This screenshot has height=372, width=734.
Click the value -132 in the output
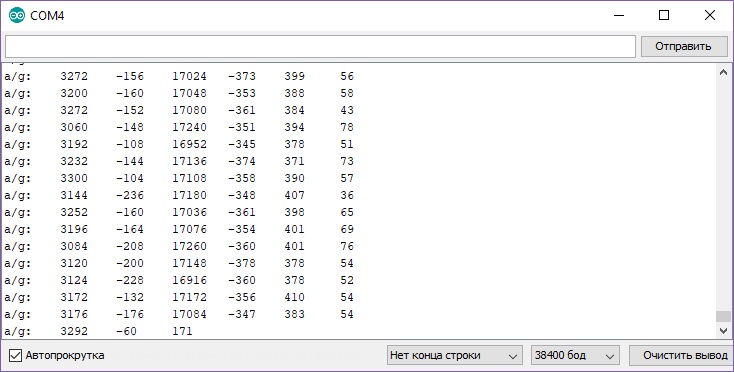point(130,297)
